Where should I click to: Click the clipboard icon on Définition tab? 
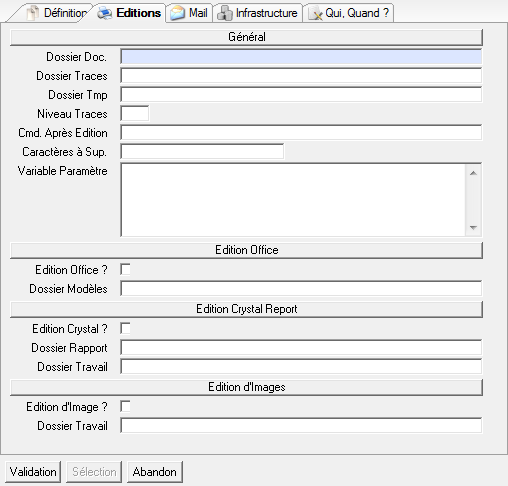[x=33, y=13]
